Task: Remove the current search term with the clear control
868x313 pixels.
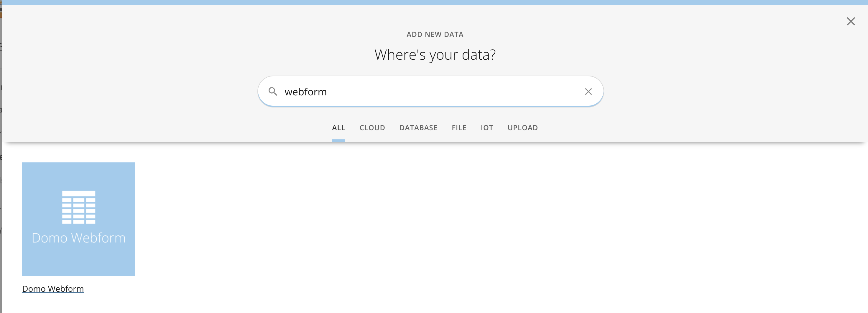Action: pyautogui.click(x=589, y=92)
